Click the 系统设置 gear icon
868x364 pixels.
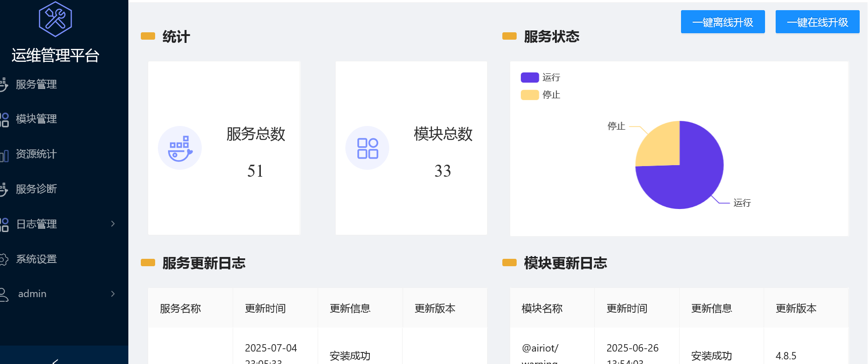[x=4, y=260]
